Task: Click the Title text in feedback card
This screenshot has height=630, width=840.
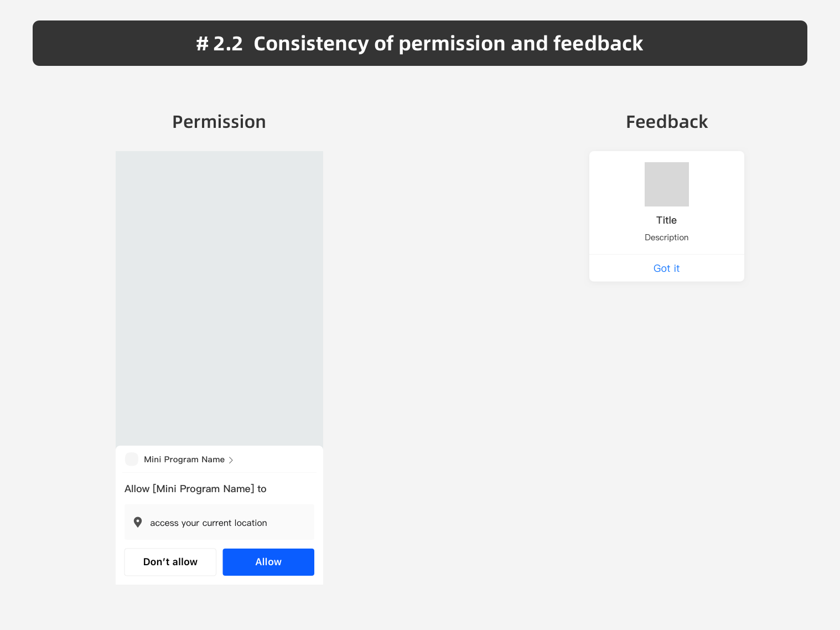Action: click(x=666, y=220)
